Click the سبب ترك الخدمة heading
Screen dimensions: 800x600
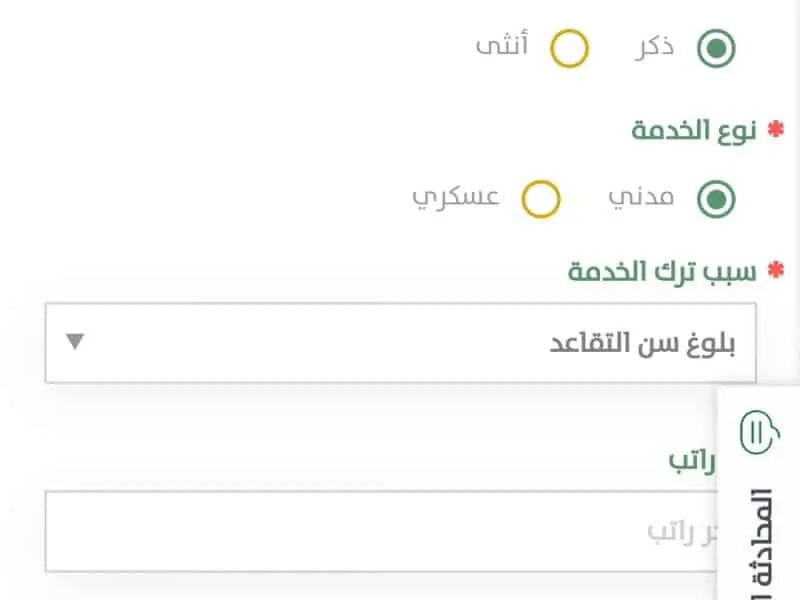pyautogui.click(x=662, y=271)
